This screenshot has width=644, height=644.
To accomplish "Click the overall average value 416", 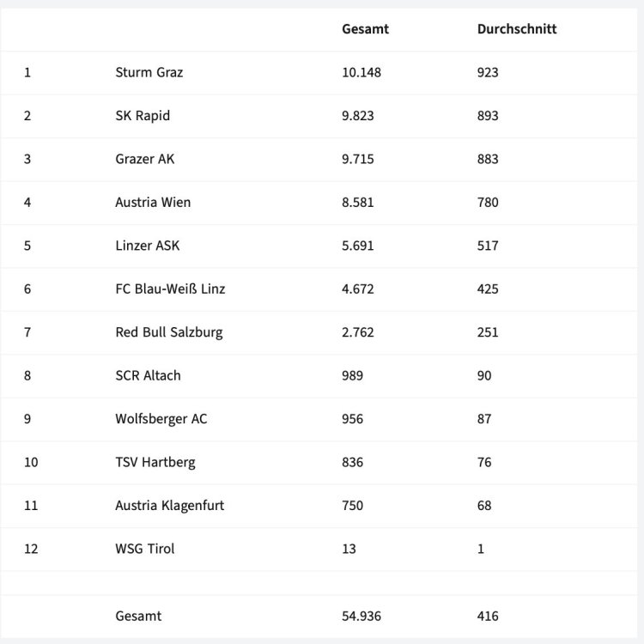I will (487, 616).
